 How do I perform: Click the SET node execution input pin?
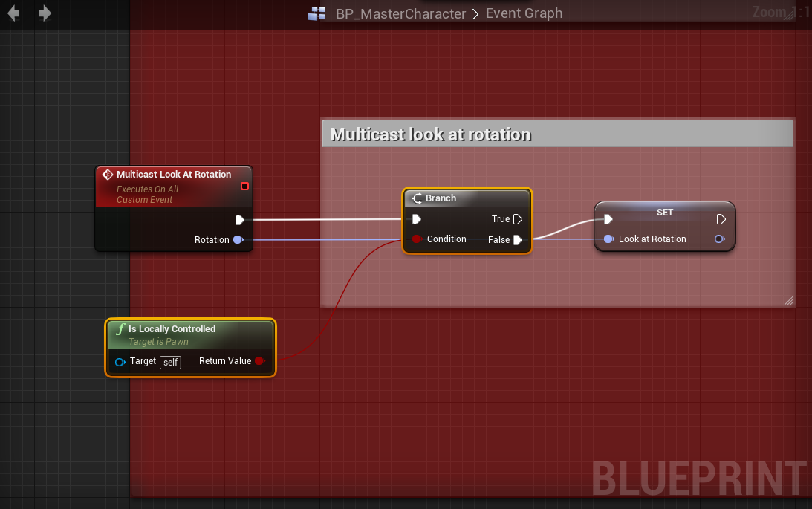(608, 219)
